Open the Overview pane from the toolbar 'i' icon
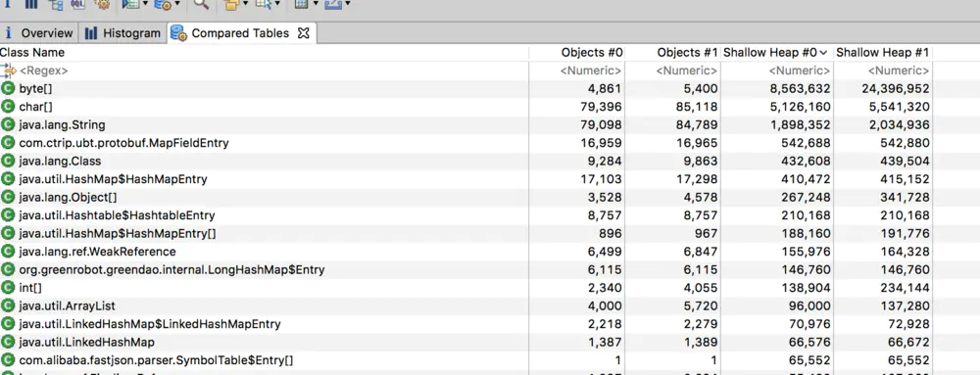This screenshot has height=375, width=980. click(9, 4)
